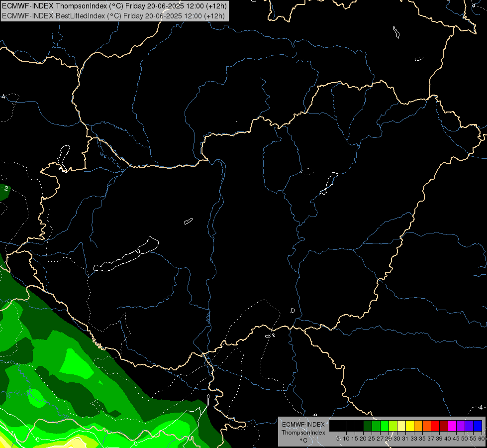Pick the pale yellow 30–31 legend swatch
Viewport: 487px width, 448px height.
[x=401, y=426]
